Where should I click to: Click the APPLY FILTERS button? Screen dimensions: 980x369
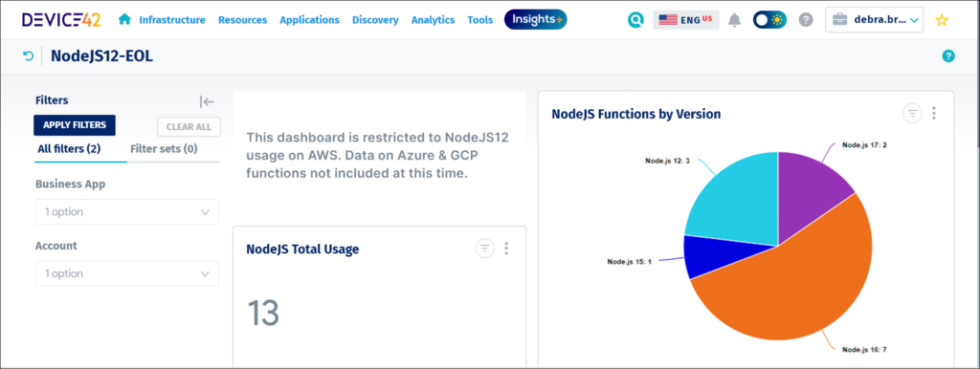[x=75, y=125]
